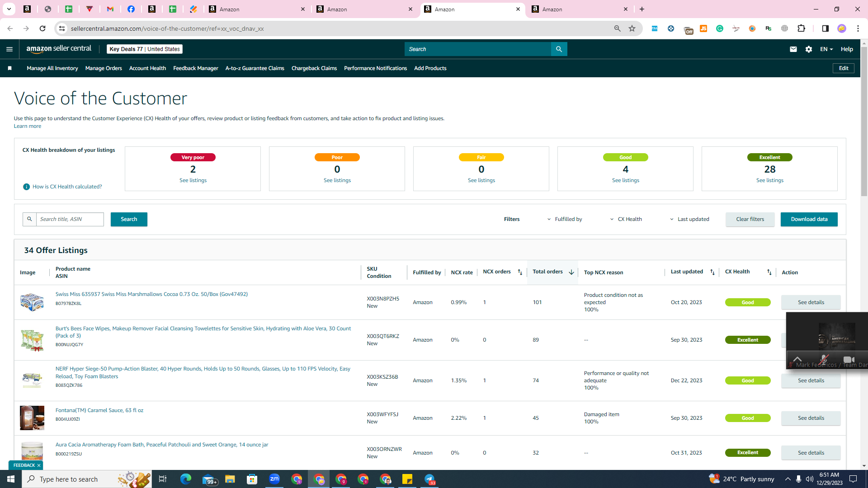Screen dimensions: 868x488
Task: Open the Learn more link
Action: pyautogui.click(x=28, y=126)
